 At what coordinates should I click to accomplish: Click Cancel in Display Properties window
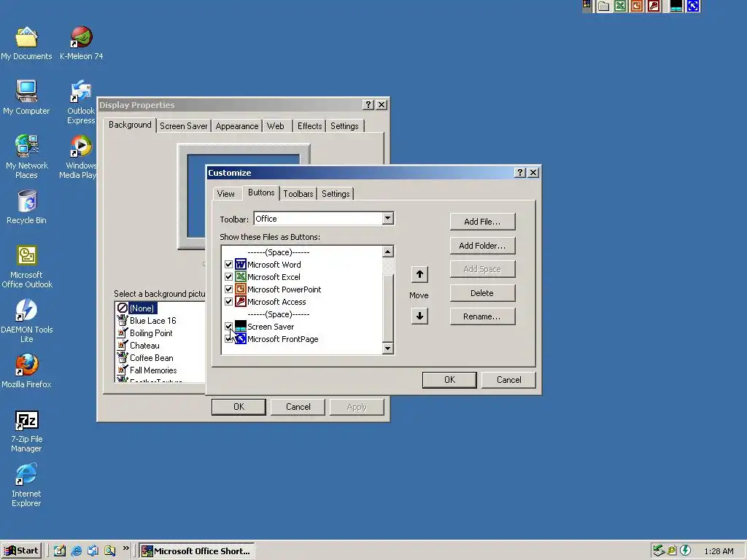point(298,407)
